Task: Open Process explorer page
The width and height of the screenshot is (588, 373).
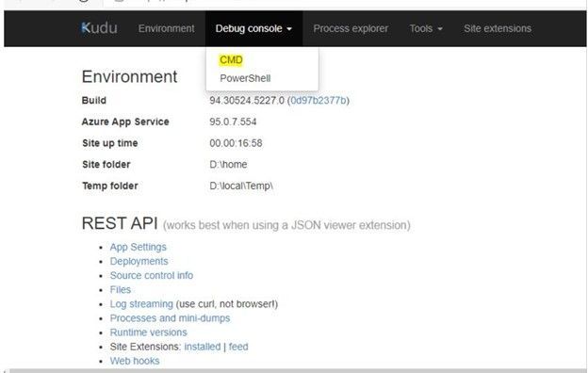Action: (351, 28)
